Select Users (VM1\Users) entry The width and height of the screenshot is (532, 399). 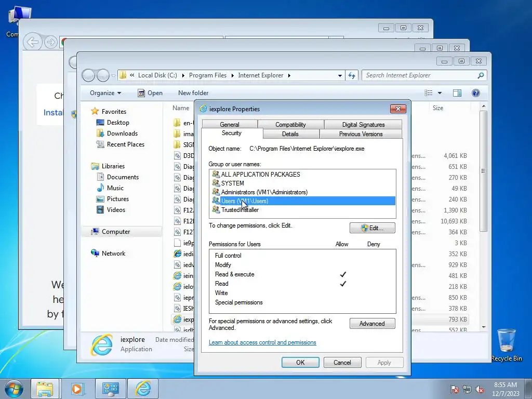point(303,201)
